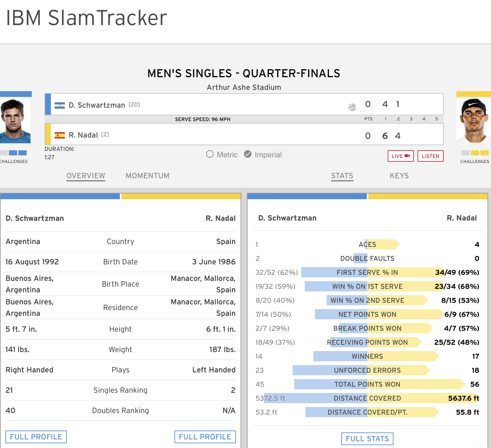491x448 pixels.
Task: Click the Height label in overview
Action: tap(120, 329)
